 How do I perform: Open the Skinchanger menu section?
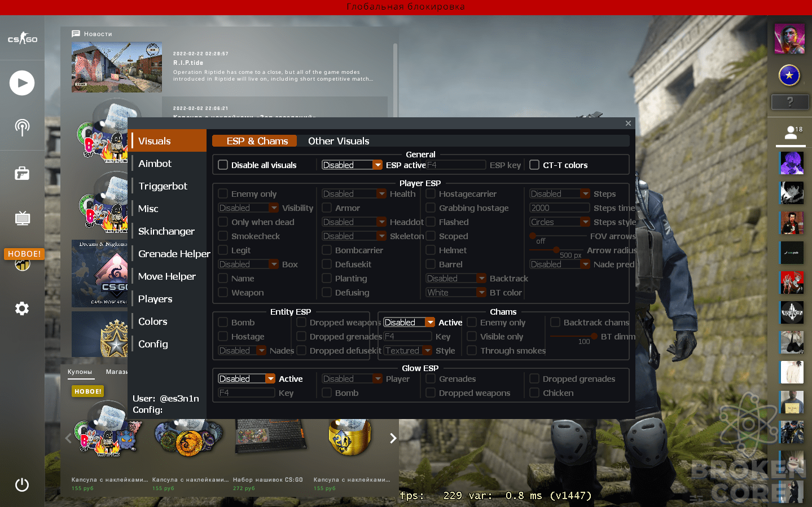[166, 231]
